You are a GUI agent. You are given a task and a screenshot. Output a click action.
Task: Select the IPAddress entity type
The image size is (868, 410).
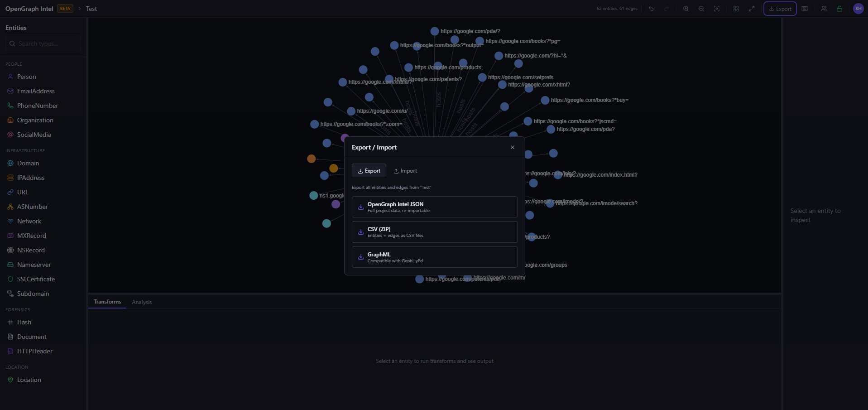tap(30, 178)
